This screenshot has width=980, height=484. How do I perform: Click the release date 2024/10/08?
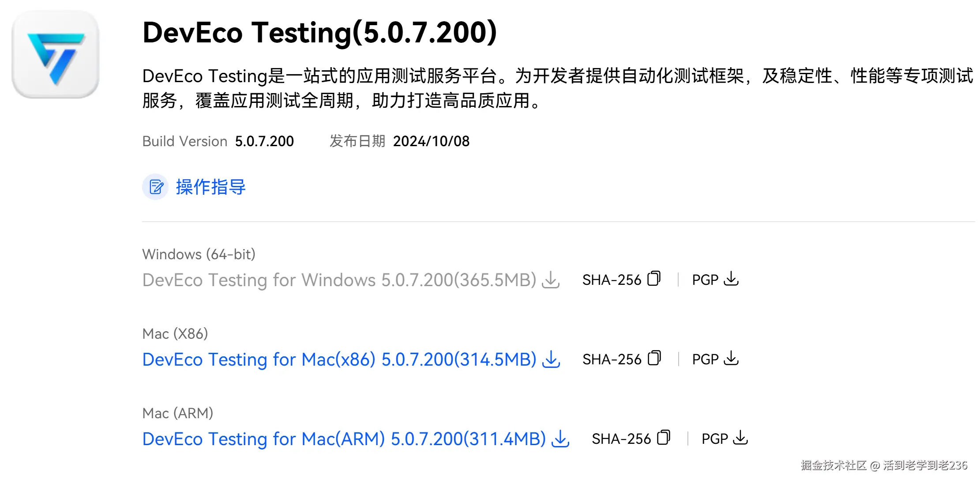431,141
